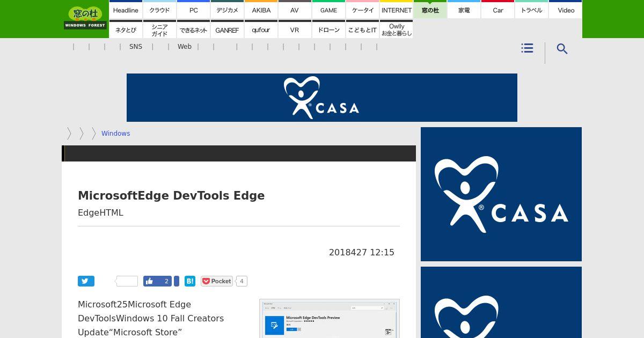The width and height of the screenshot is (644, 338).
Task: Open the INTERNET site tab
Action: point(396,9)
